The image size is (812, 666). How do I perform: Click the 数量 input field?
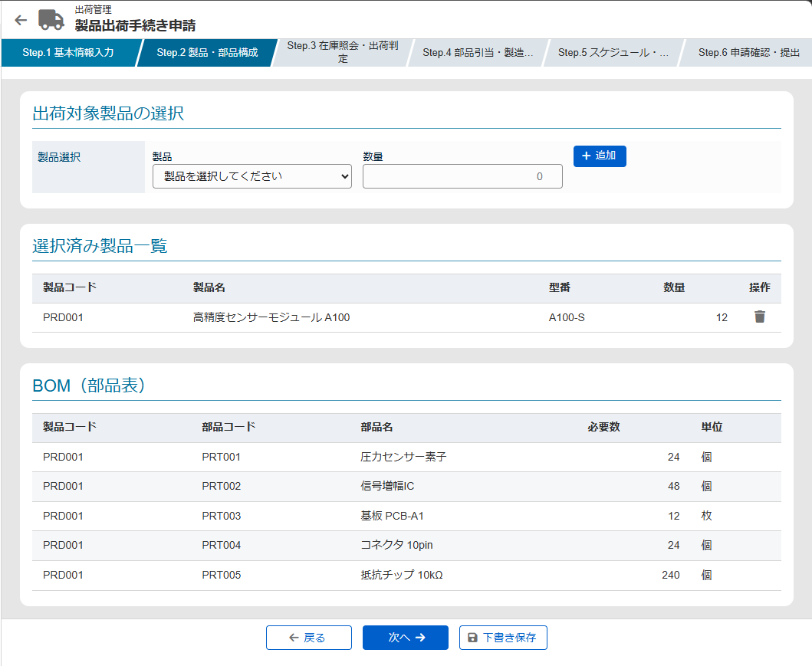coord(462,176)
